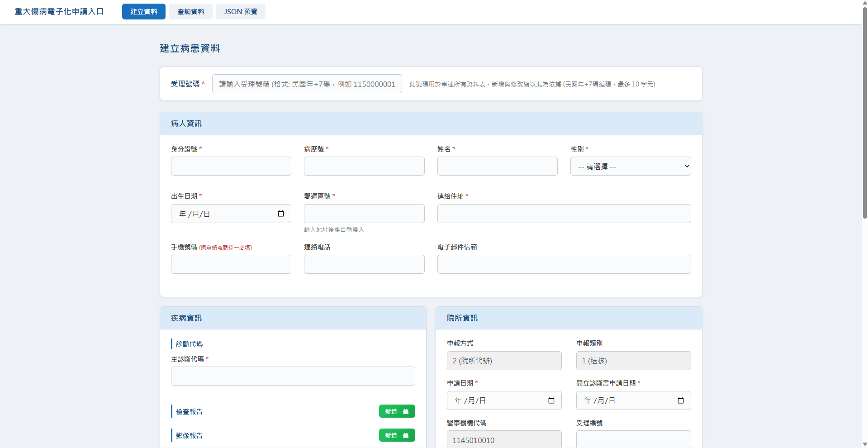Screen dimensions: 868x448
Task: Open the JSON 預覽 tab
Action: click(241, 12)
